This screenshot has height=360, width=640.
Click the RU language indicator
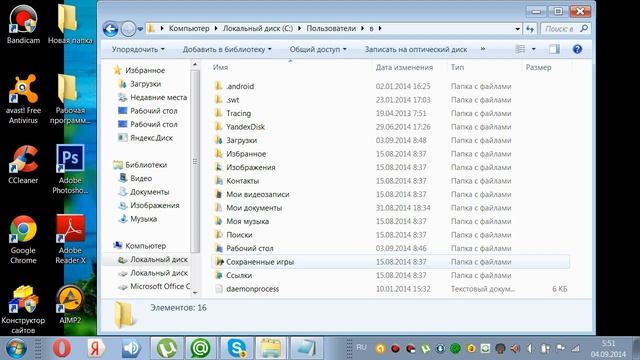(361, 347)
